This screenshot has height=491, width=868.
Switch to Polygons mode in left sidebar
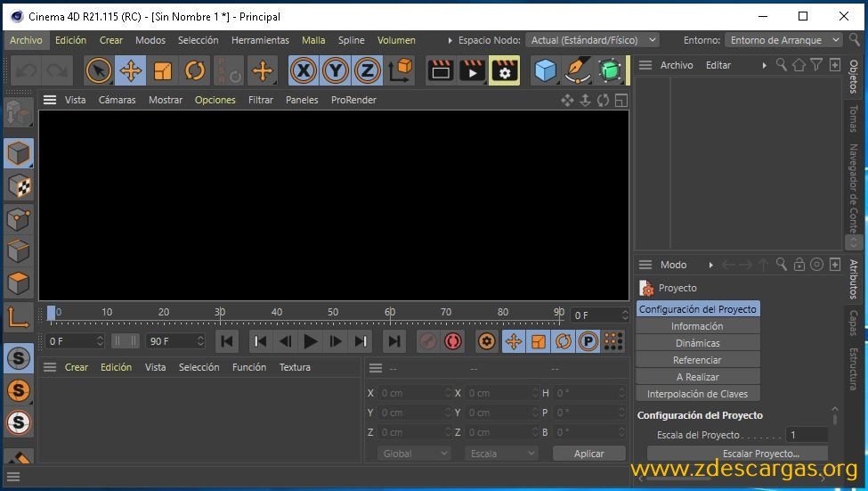[19, 283]
